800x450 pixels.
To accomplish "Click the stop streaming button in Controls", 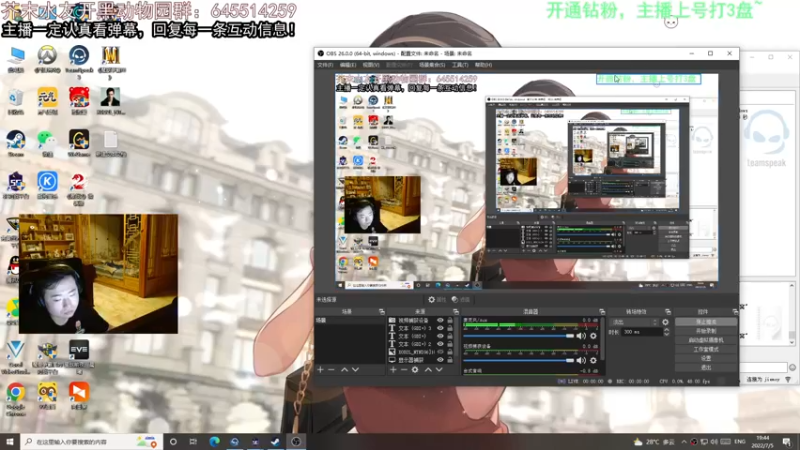I will (x=706, y=322).
